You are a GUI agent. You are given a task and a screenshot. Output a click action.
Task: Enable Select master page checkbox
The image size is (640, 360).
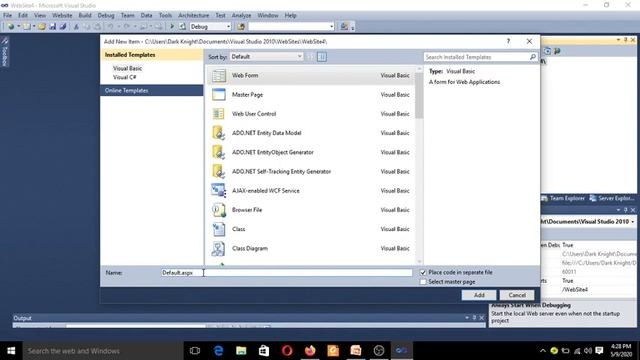tap(423, 282)
